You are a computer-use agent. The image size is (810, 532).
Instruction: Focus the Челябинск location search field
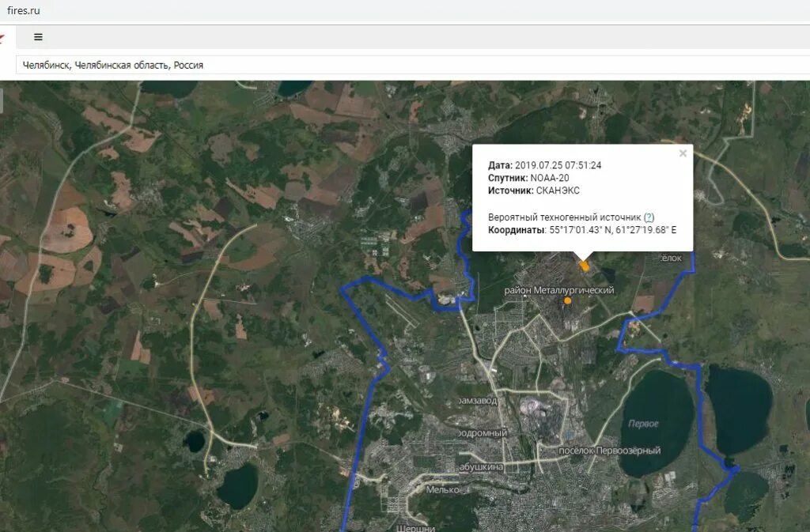[413, 65]
